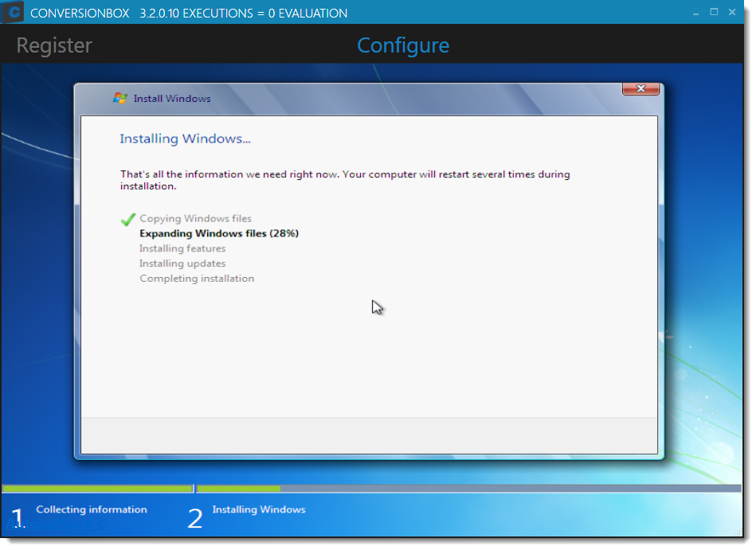The height and width of the screenshot is (550, 756).
Task: Select the 'Copying Windows files' step text
Action: click(195, 218)
